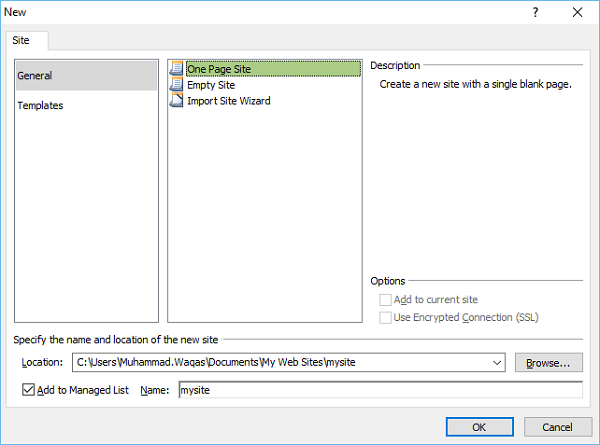Close the New dialog window

tap(577, 13)
